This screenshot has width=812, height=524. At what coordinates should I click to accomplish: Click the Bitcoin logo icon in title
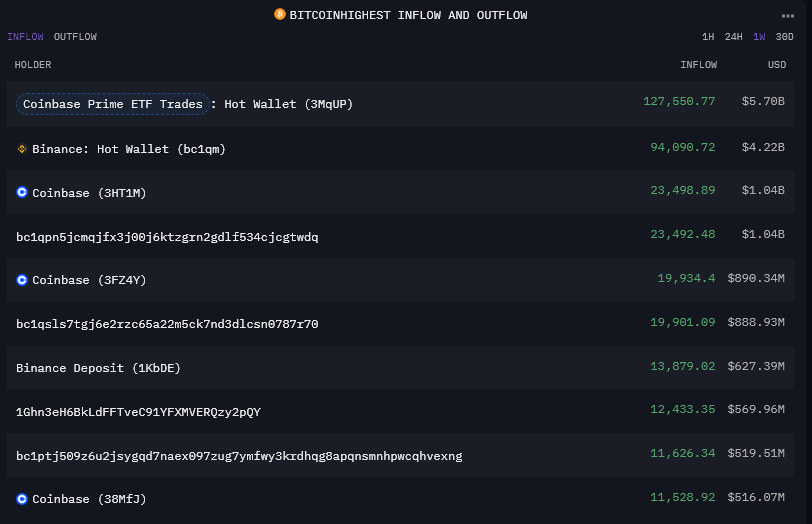pos(280,14)
